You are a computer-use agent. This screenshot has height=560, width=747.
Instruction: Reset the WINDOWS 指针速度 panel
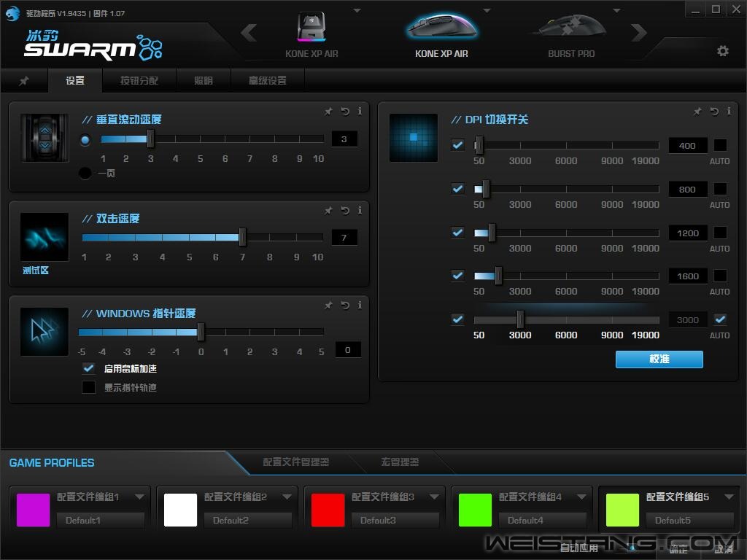point(345,306)
